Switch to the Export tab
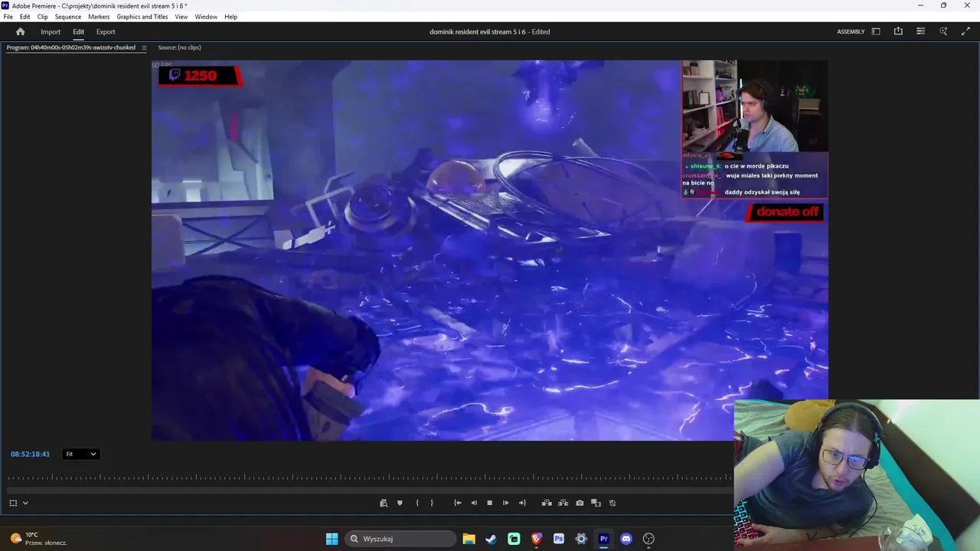This screenshot has height=551, width=980. (x=106, y=31)
